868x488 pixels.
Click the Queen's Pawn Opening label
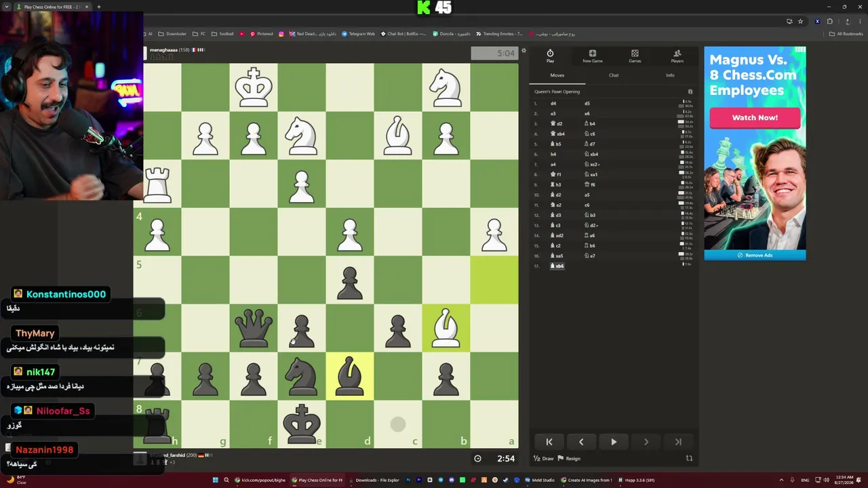coord(557,91)
